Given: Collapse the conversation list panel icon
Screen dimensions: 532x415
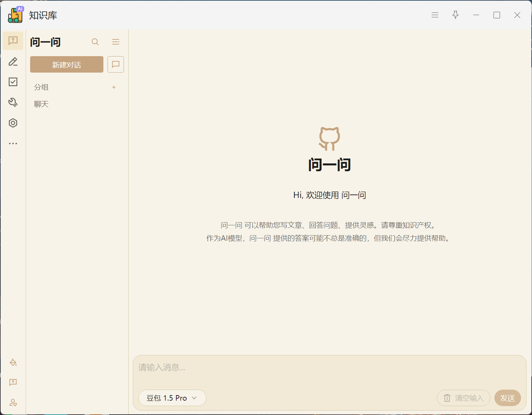Looking at the screenshot, I should tap(116, 42).
